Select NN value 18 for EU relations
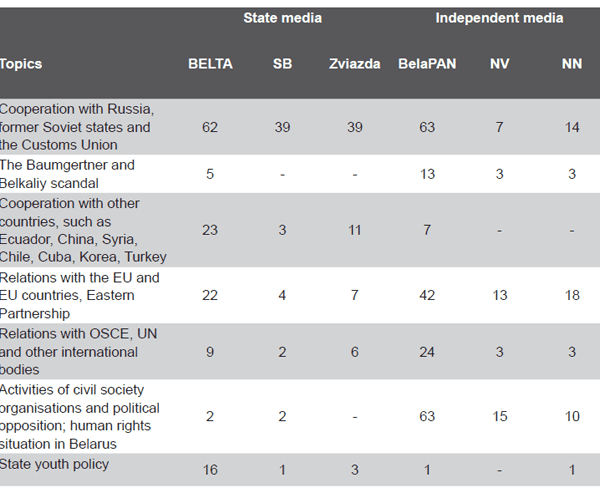600x493 pixels. click(x=572, y=295)
